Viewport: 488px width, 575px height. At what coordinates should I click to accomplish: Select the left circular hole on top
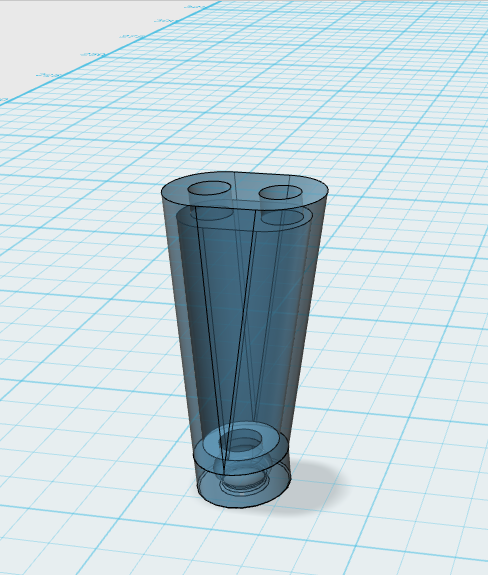tap(209, 188)
